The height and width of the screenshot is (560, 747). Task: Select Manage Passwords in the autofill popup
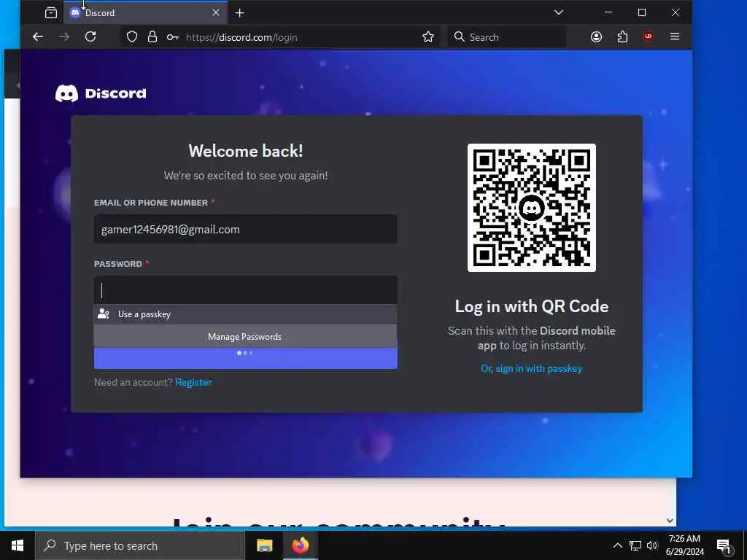[245, 337]
